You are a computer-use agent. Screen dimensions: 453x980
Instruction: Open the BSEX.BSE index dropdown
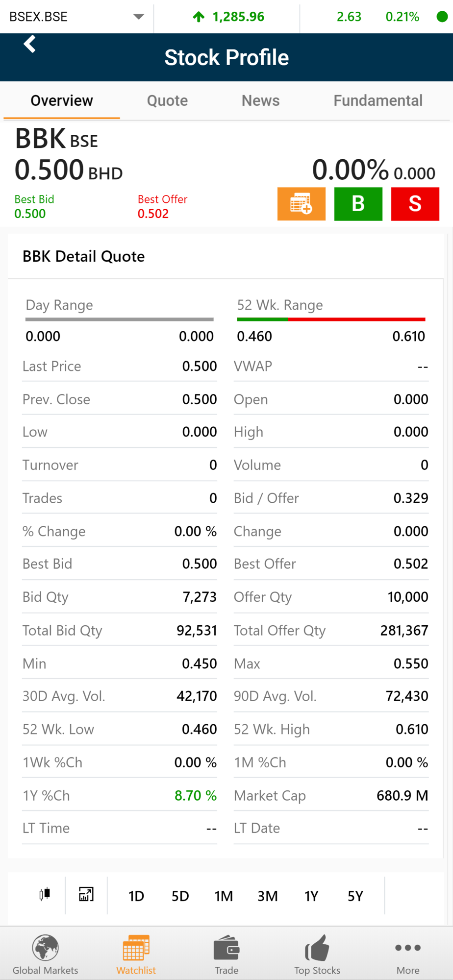click(76, 17)
